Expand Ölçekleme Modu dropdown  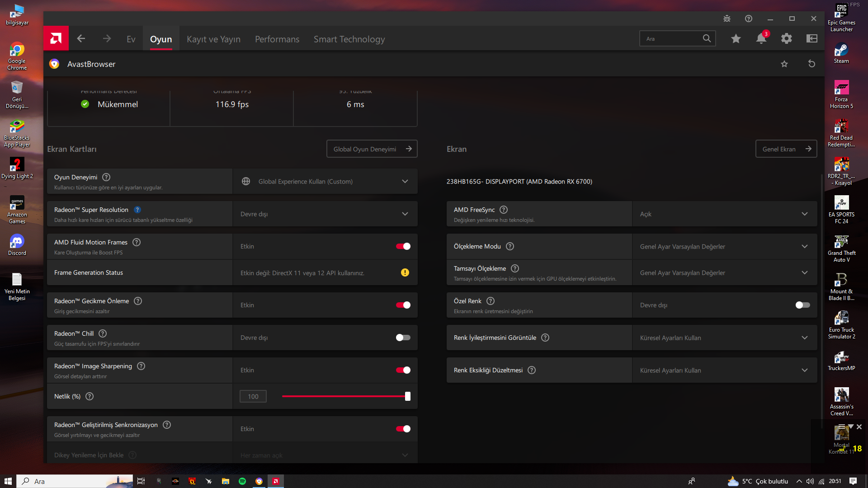[804, 246]
